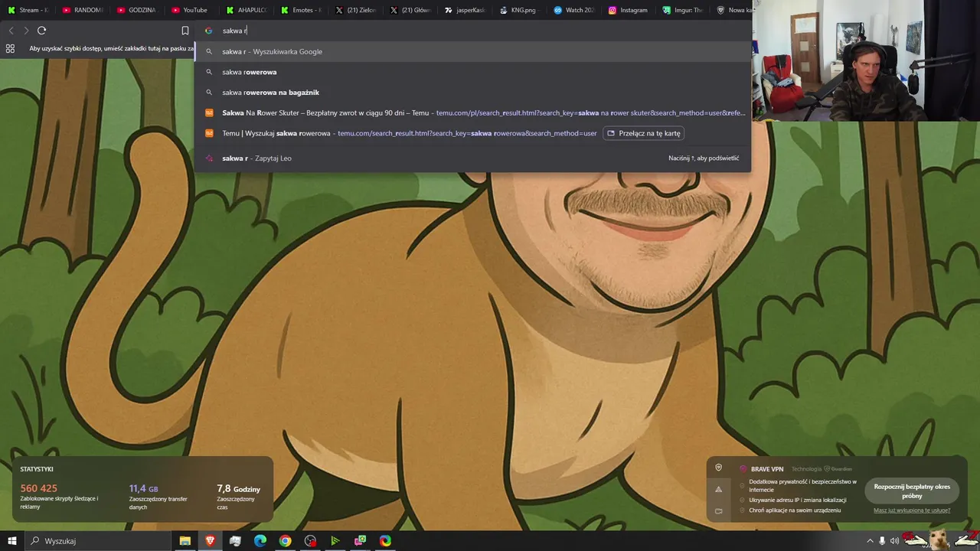Viewport: 980px width, 551px height.
Task: Switch to the 'Emotes' tab
Action: [300, 10]
